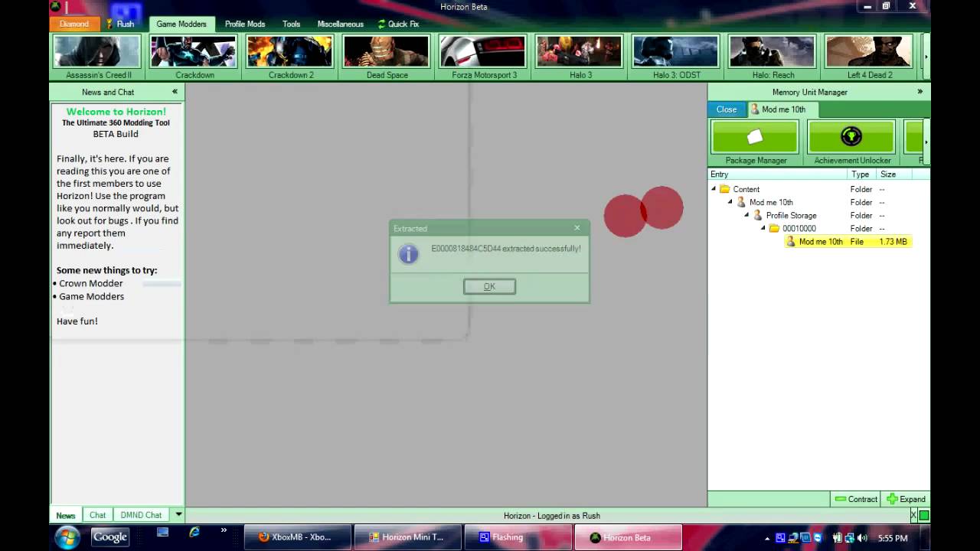Click OK in the Extracted dialog
Viewport: 980px width, 551px height.
[489, 286]
